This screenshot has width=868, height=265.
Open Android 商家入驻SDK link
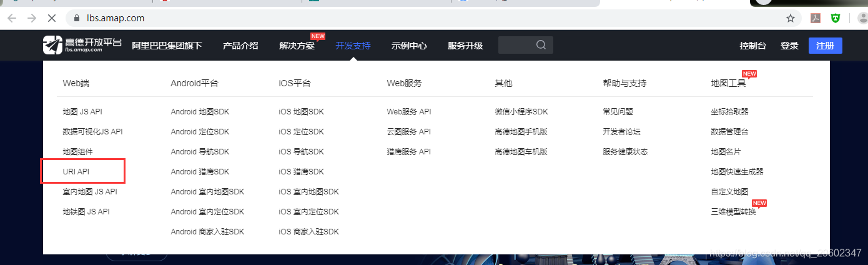(207, 232)
